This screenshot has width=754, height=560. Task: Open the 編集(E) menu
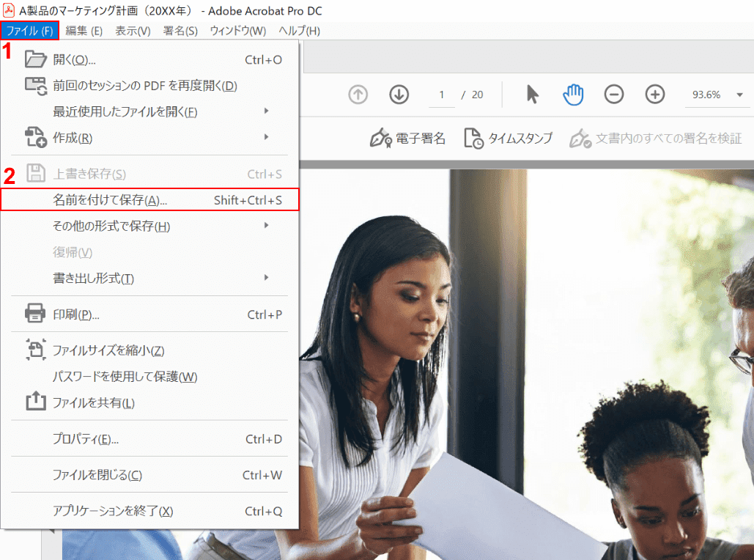pos(84,31)
